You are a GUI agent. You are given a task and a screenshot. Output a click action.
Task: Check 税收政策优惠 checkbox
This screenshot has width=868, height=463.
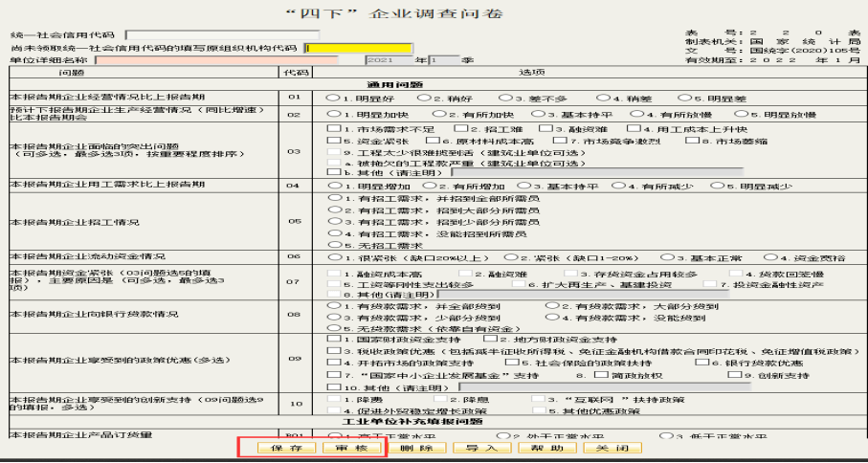pyautogui.click(x=333, y=351)
